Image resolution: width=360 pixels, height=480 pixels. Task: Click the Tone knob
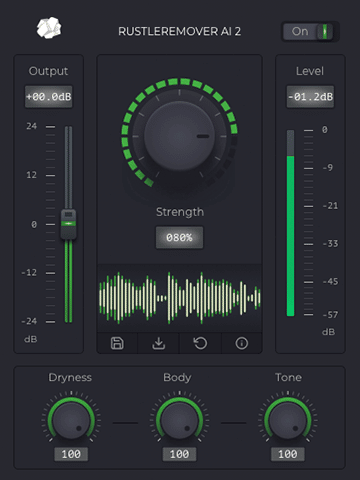(288, 421)
